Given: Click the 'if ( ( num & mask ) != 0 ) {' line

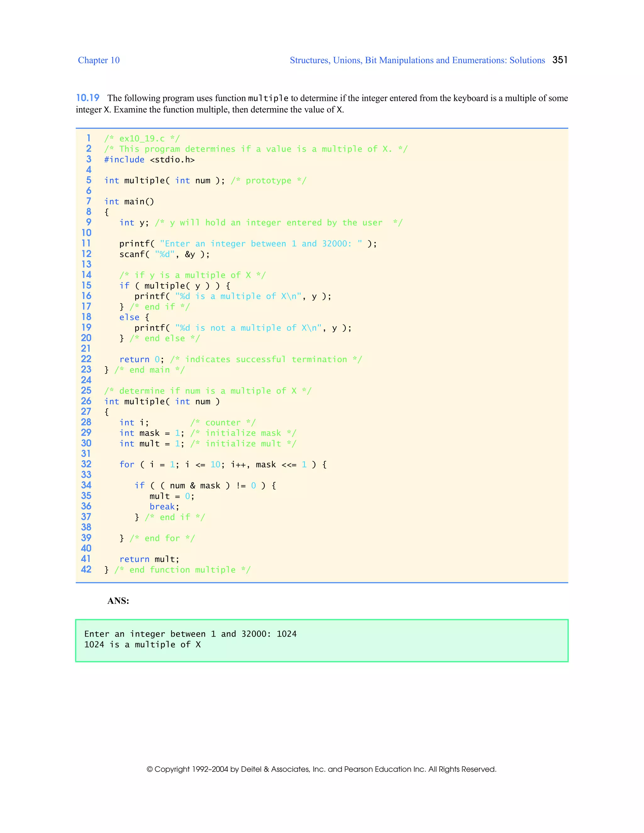Looking at the screenshot, I should pos(205,486).
